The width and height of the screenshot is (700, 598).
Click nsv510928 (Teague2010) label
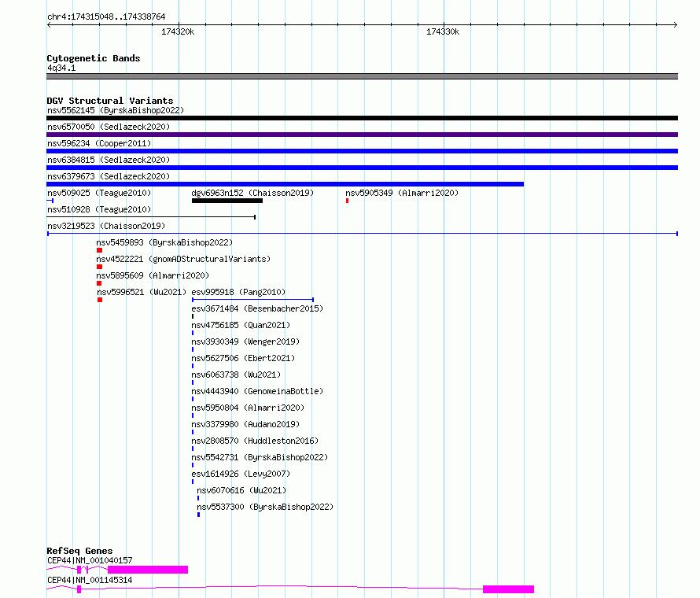(99, 209)
